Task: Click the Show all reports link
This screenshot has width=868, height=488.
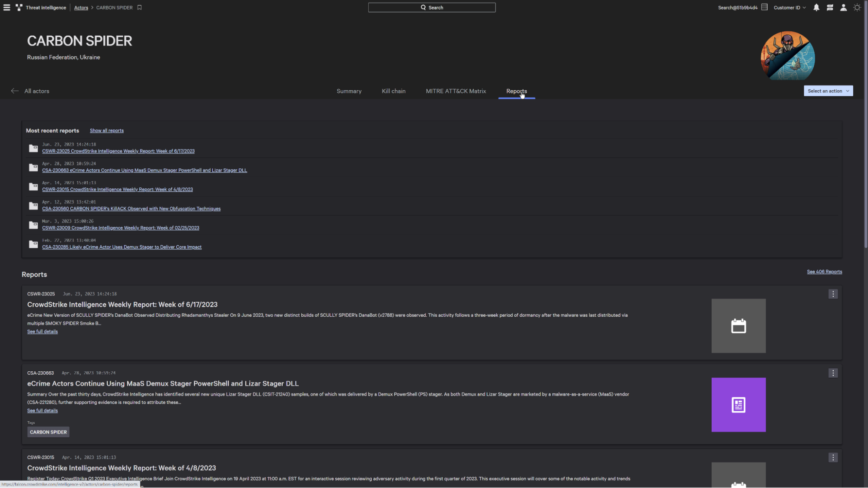Action: pyautogui.click(x=106, y=131)
